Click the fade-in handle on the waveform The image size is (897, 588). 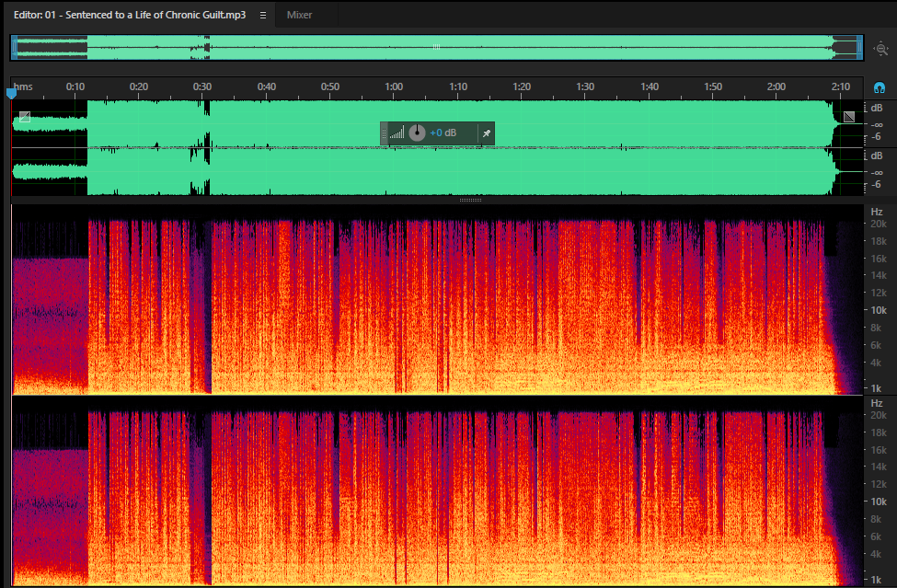25,117
